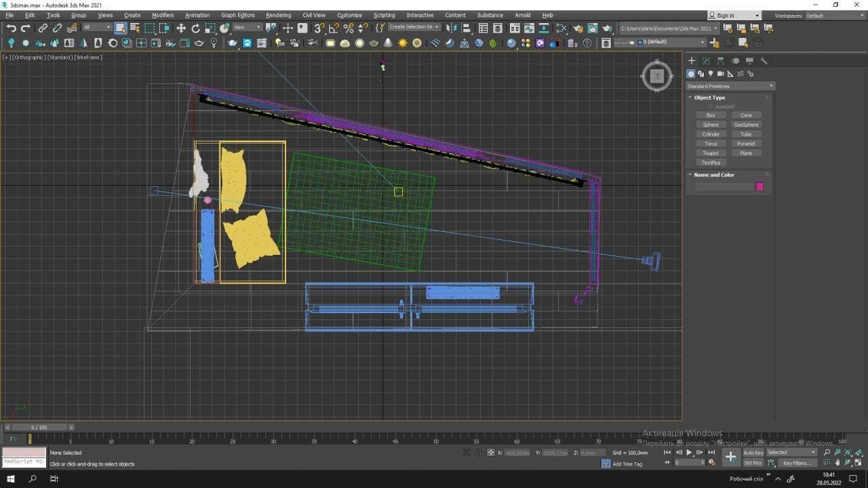Open the Arnold menu
Screen dimensions: 868x488
522,15
